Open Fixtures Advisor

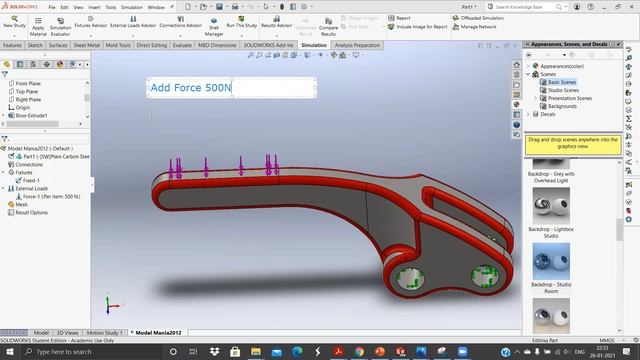click(91, 22)
